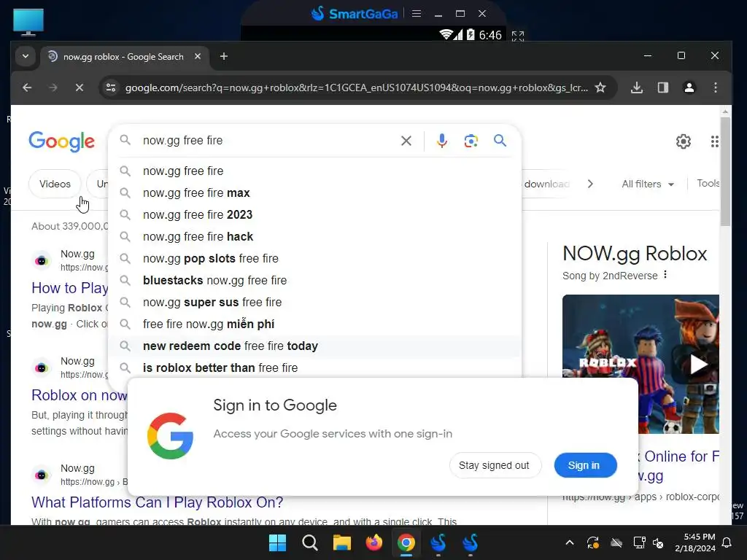Launch Firefox from taskbar

pyautogui.click(x=374, y=542)
